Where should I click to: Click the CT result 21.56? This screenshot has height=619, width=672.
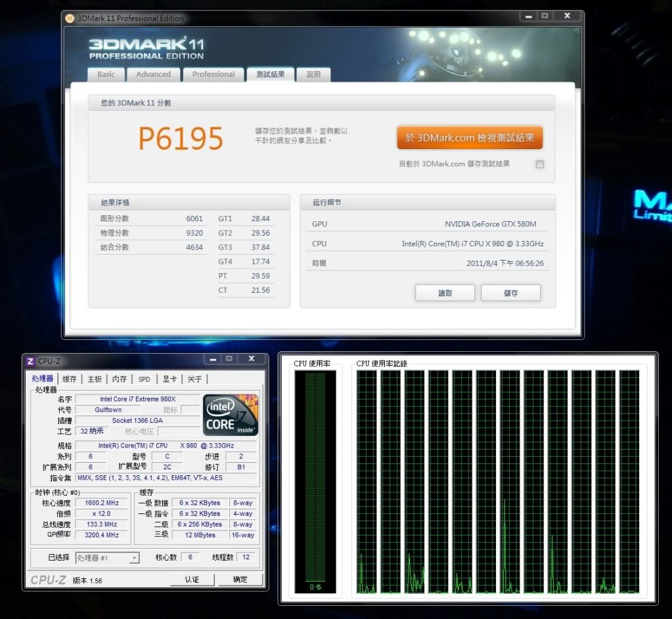[261, 290]
